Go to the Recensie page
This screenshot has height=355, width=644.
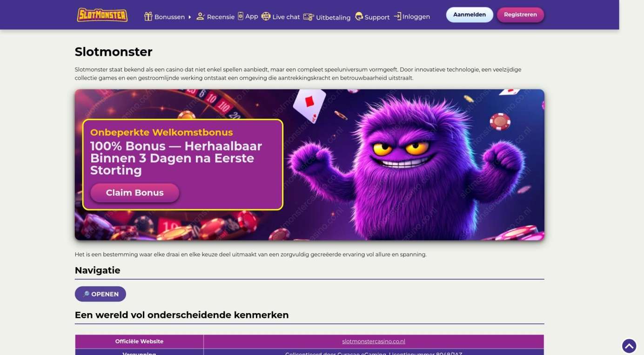point(221,17)
